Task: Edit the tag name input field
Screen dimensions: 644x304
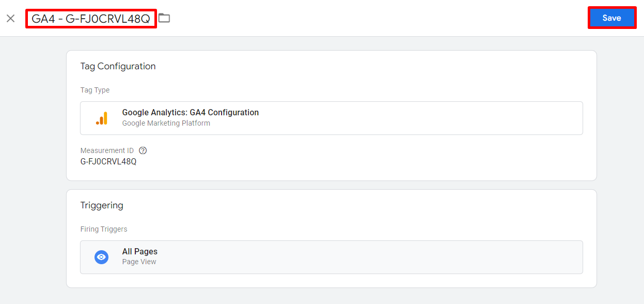Action: pyautogui.click(x=91, y=17)
